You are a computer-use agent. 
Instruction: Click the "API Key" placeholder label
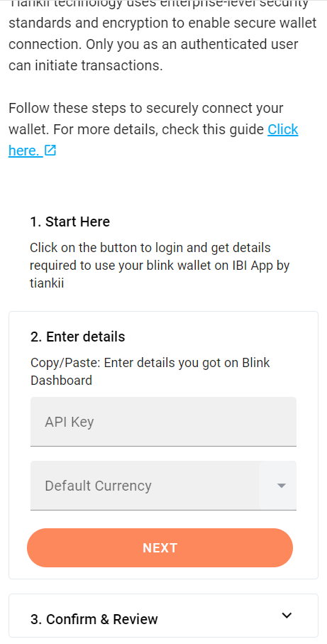pyautogui.click(x=70, y=422)
